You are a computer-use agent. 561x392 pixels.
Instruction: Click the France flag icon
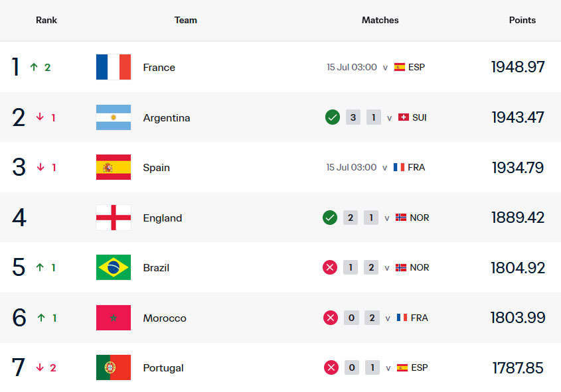(x=114, y=67)
